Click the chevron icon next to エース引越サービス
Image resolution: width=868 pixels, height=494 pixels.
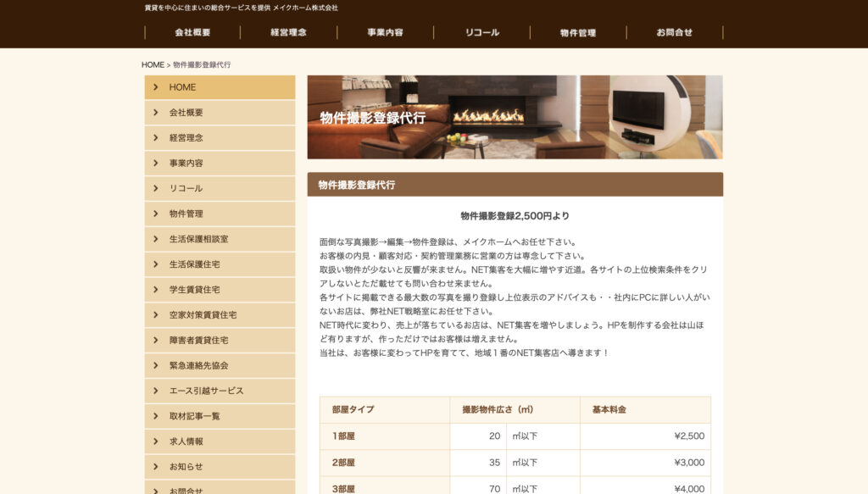pos(156,391)
